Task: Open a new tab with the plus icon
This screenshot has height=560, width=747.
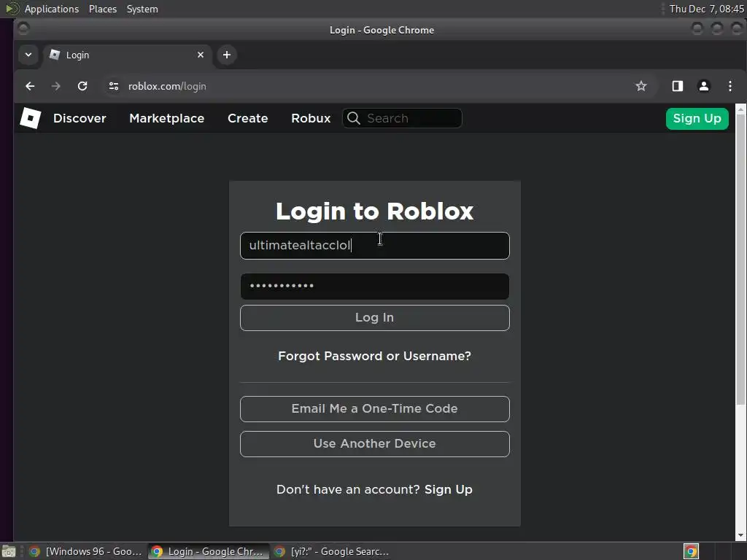Action: pos(227,55)
